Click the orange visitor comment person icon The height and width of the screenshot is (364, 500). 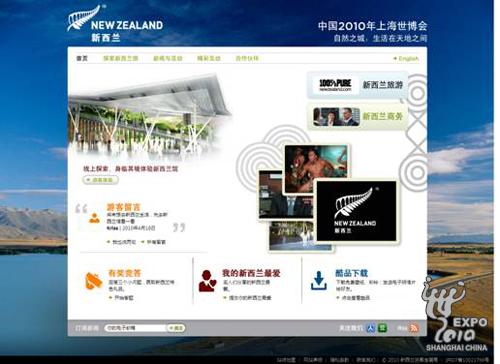point(95,218)
